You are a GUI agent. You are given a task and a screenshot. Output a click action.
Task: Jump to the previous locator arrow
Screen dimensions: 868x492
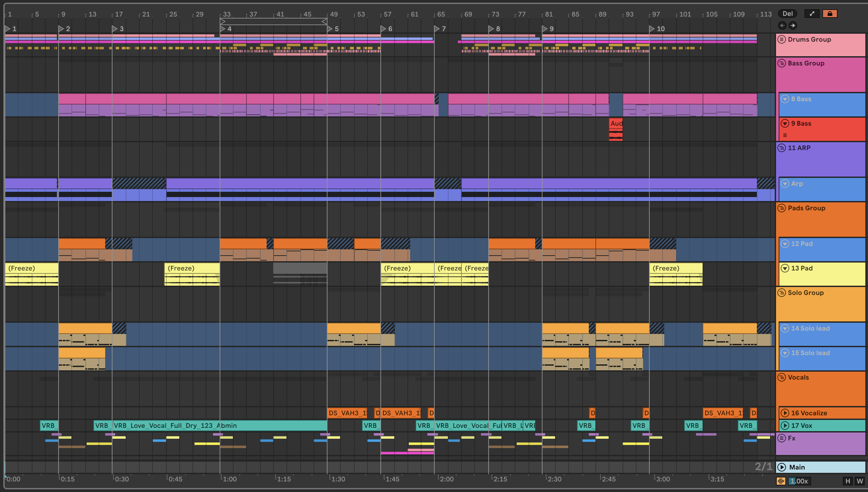point(782,25)
